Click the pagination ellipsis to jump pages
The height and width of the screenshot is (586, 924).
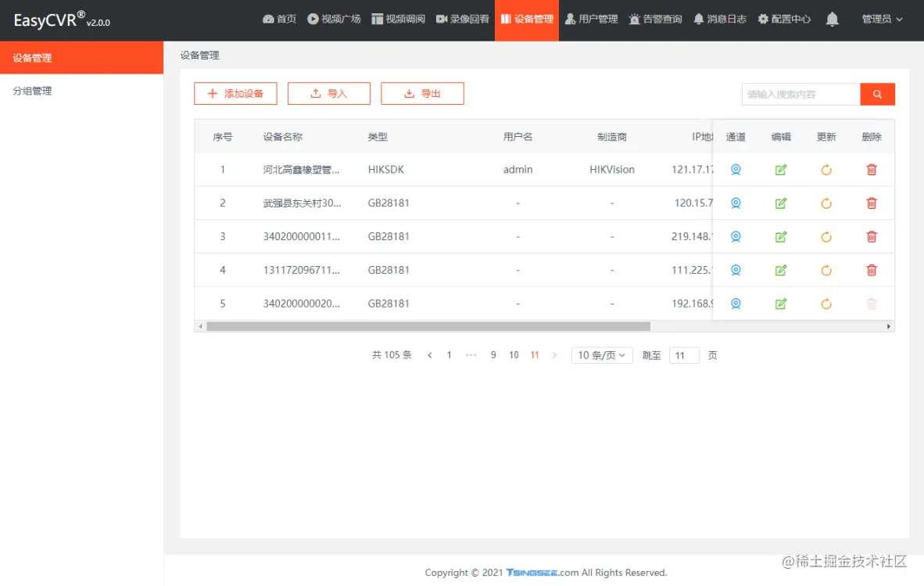(471, 355)
